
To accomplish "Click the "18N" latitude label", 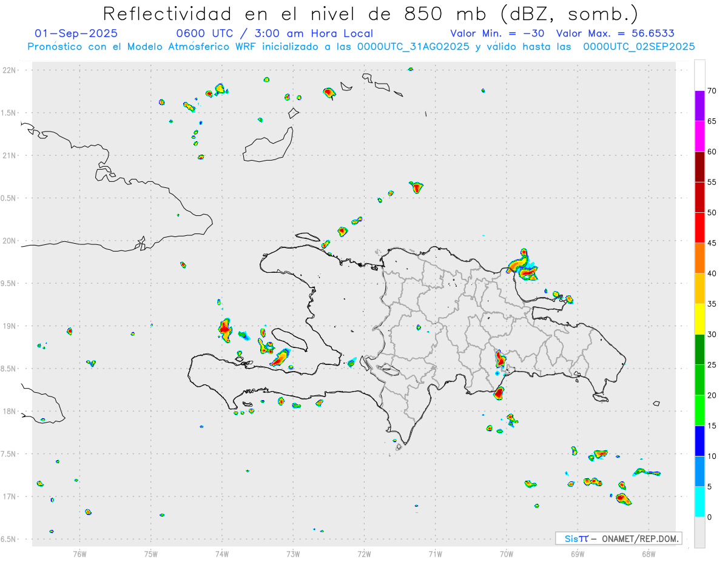I will click(10, 411).
